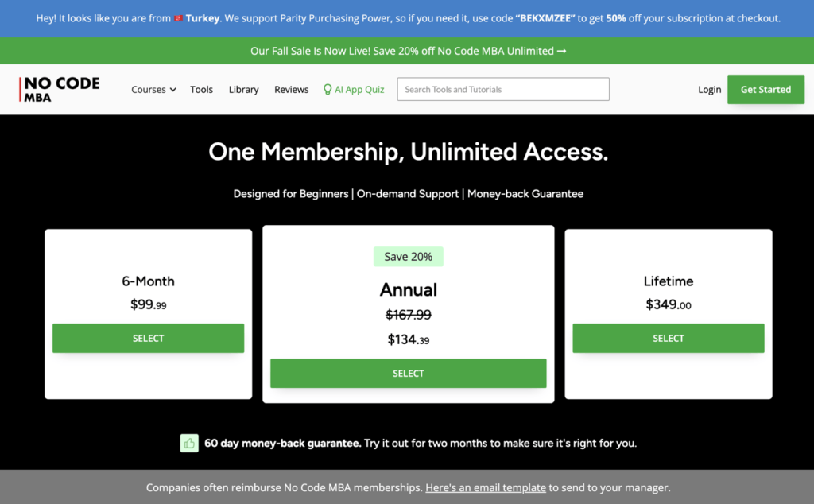Expand the Courses navigation chevron
814x504 pixels.
172,90
